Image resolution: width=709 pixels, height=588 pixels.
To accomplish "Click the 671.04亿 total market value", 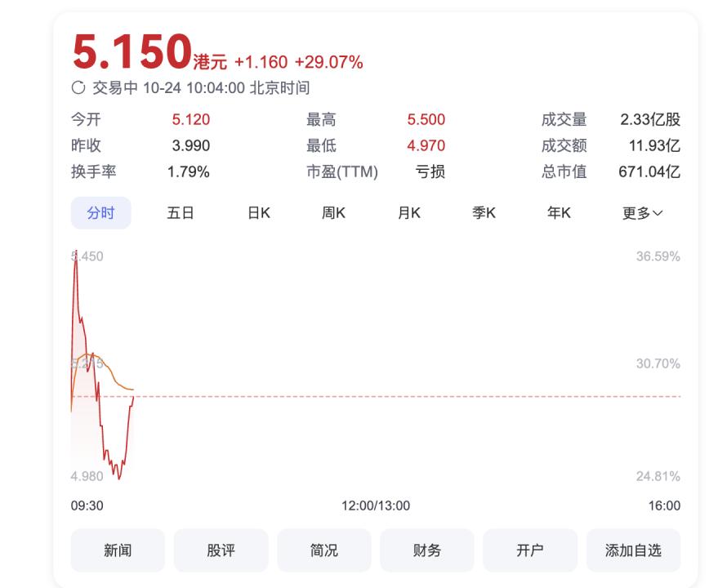I will click(649, 171).
